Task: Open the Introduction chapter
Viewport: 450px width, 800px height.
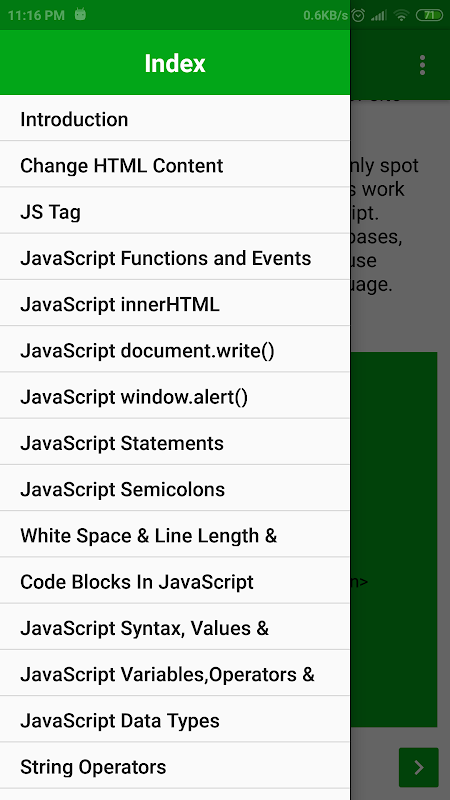Action: [x=175, y=119]
